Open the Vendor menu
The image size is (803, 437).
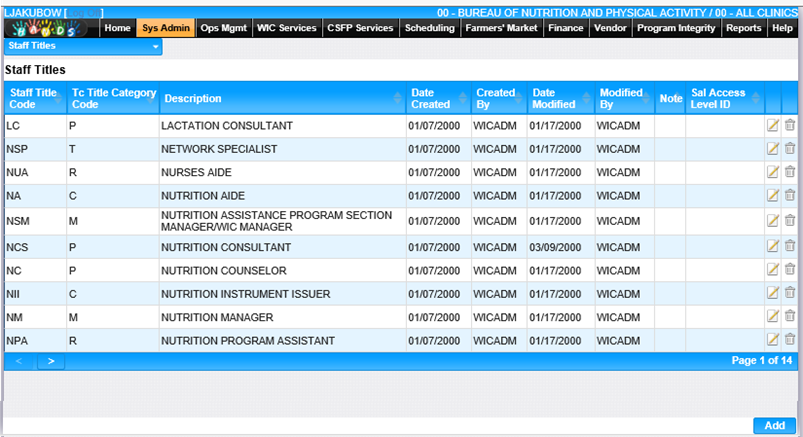[610, 28]
